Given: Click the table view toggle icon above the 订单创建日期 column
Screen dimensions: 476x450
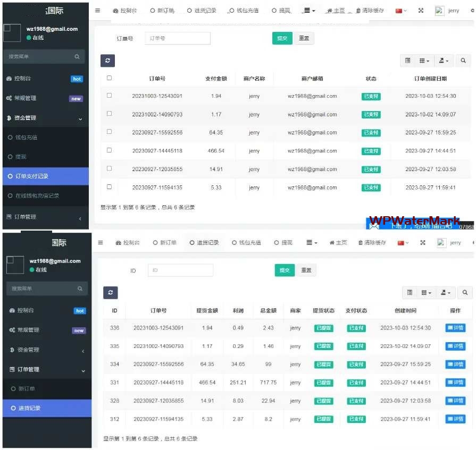Looking at the screenshot, I should pos(407,61).
